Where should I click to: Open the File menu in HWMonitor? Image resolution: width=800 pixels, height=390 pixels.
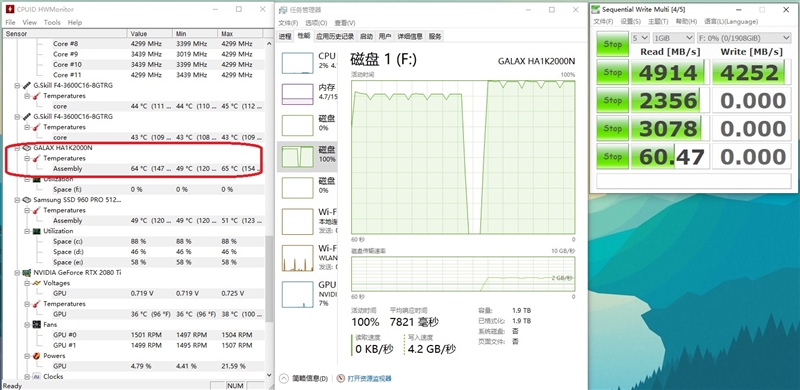click(x=10, y=22)
